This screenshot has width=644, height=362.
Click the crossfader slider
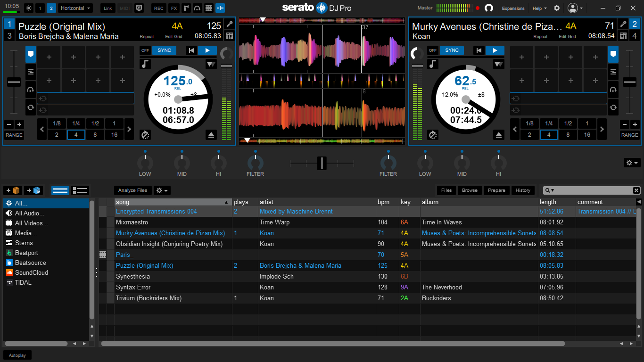click(322, 163)
